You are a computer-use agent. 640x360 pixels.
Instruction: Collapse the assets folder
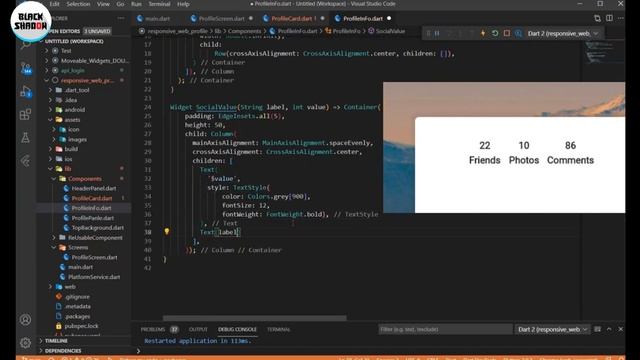[84, 120]
